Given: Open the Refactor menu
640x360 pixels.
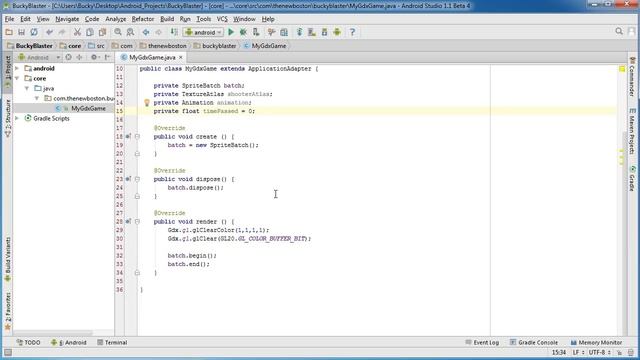Looking at the screenshot, I should pyautogui.click(x=143, y=19).
